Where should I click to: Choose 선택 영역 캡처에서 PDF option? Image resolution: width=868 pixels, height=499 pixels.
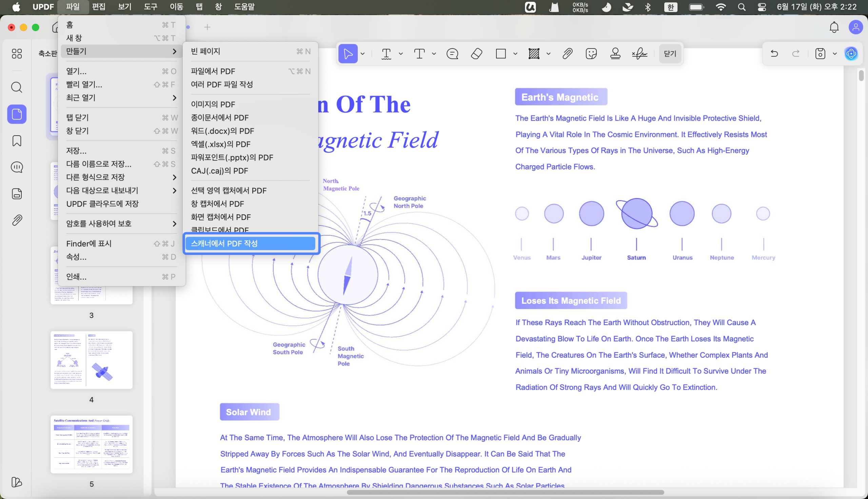pyautogui.click(x=251, y=191)
